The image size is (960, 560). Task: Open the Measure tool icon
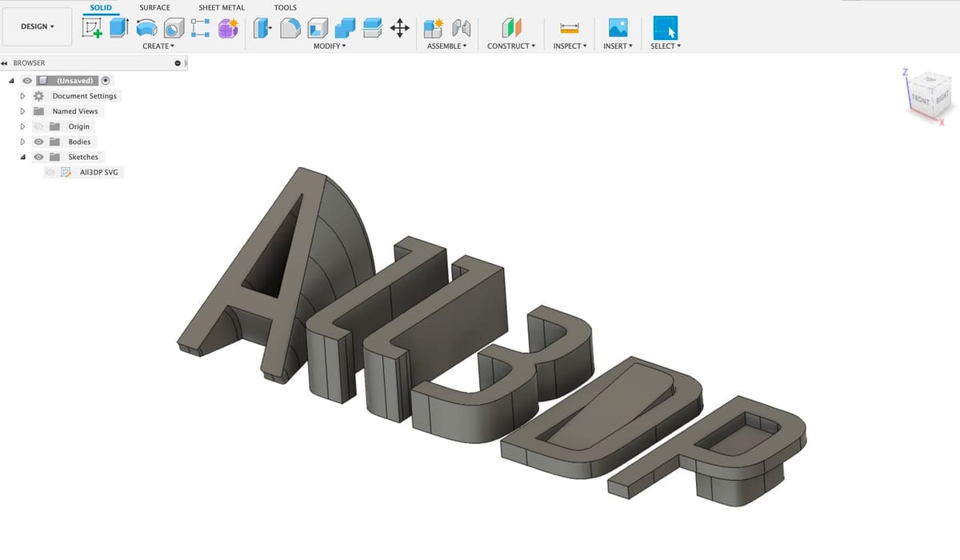[570, 28]
